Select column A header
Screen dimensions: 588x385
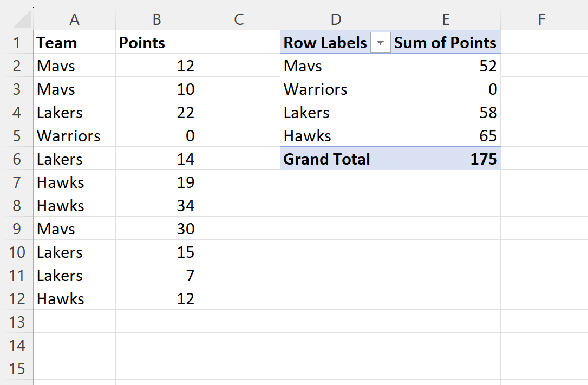pyautogui.click(x=74, y=19)
